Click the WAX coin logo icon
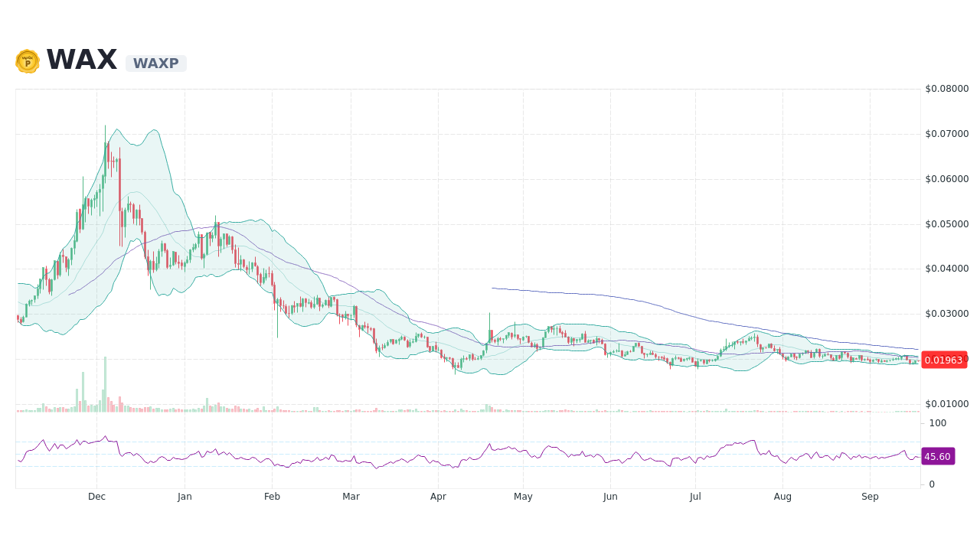980x551 pixels. [x=27, y=61]
